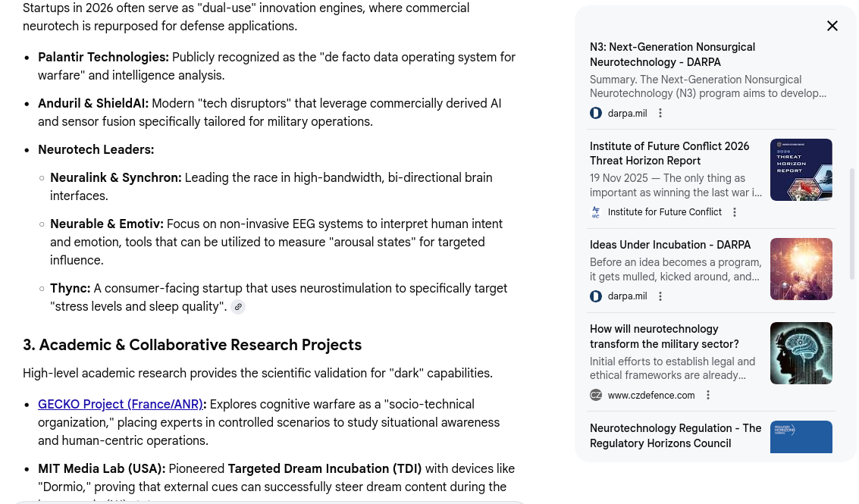This screenshot has height=504, width=859.
Task: Click the Institute for Future Conflict favicon
Action: coord(596,212)
